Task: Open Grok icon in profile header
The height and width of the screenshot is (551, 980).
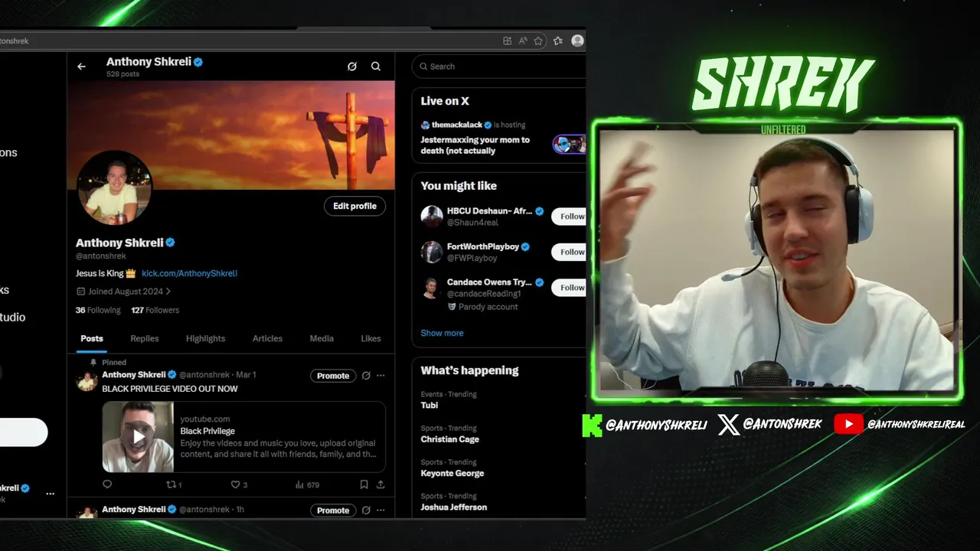Action: tap(352, 67)
